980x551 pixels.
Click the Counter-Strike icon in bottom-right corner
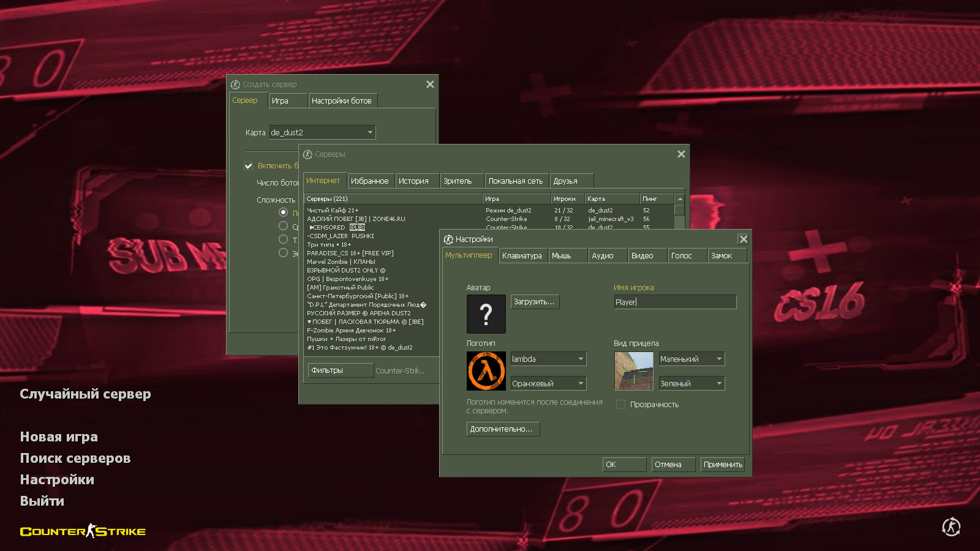(951, 527)
